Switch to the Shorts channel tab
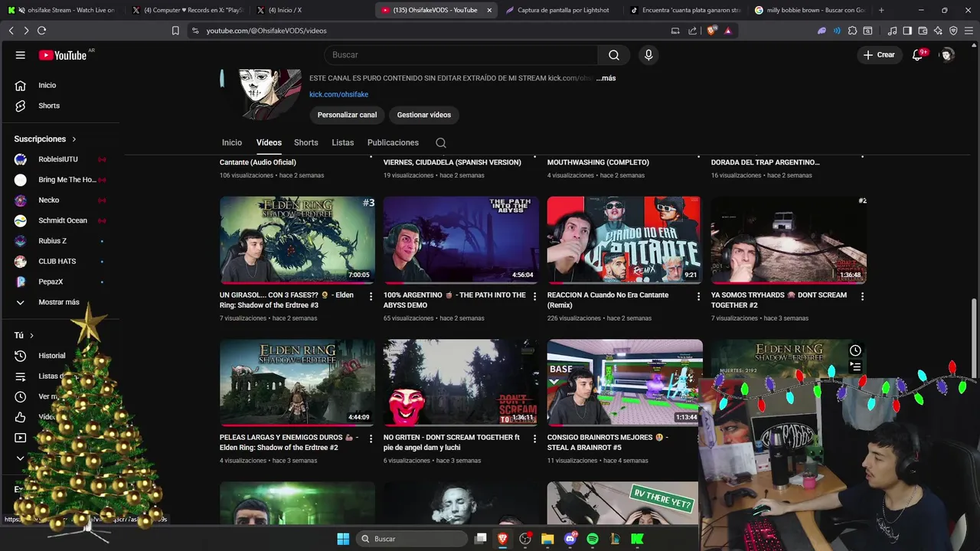 coord(305,142)
